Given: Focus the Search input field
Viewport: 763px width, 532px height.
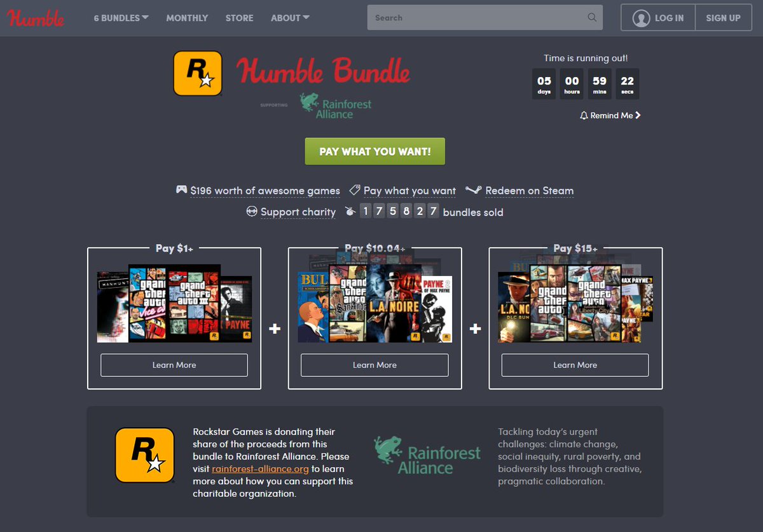Looking at the screenshot, I should [485, 18].
